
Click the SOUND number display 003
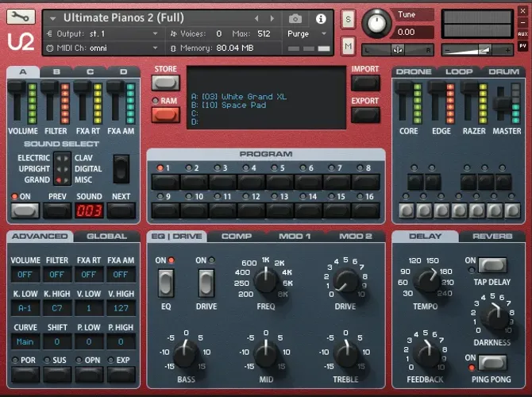coord(89,210)
